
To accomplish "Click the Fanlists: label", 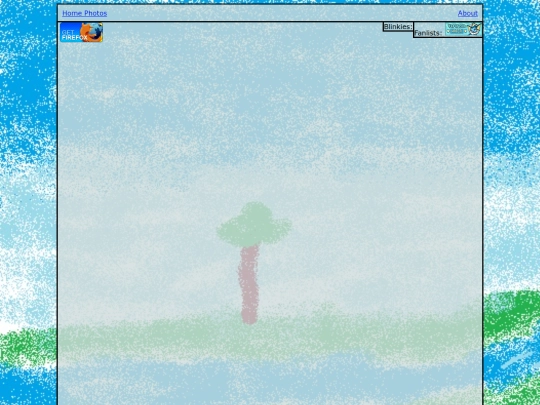I will pyautogui.click(x=428, y=33).
